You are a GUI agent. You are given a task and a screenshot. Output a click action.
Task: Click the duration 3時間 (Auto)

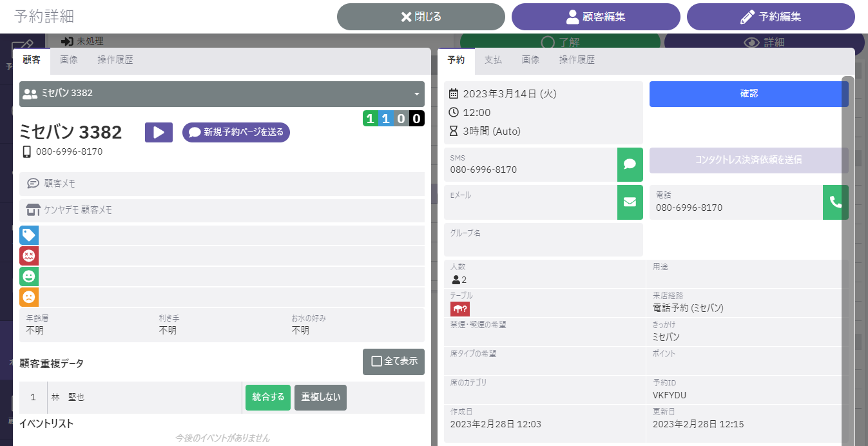point(492,131)
